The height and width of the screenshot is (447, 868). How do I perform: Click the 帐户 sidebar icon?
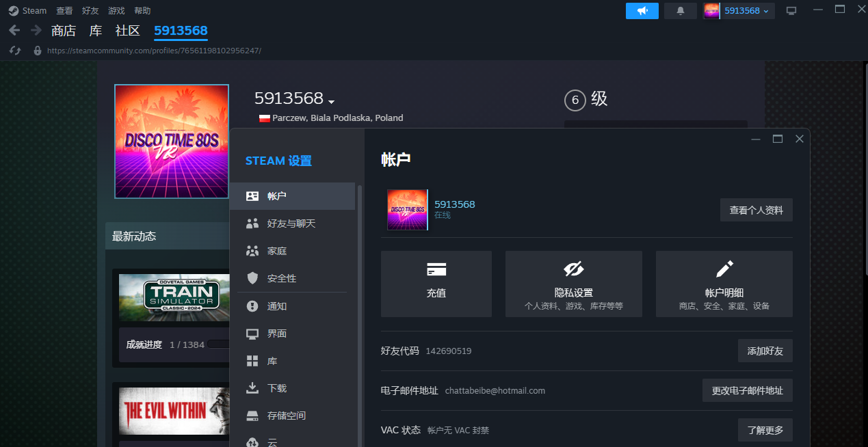click(252, 196)
